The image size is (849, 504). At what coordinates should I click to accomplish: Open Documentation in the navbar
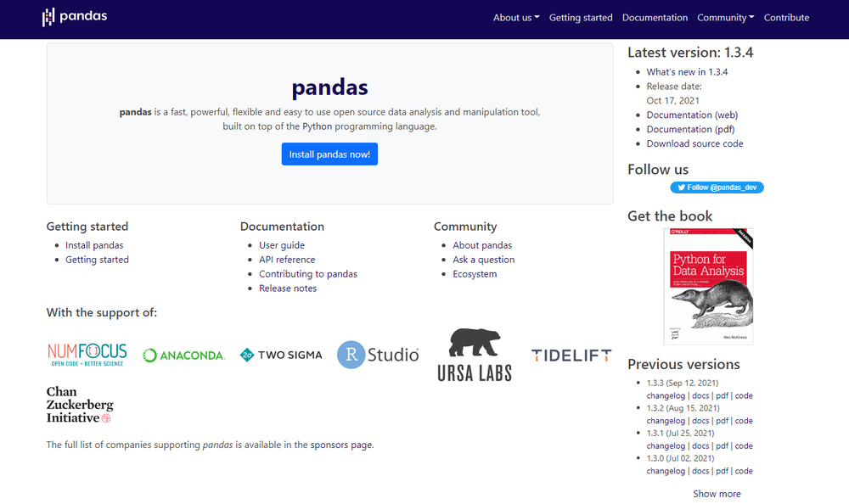655,17
